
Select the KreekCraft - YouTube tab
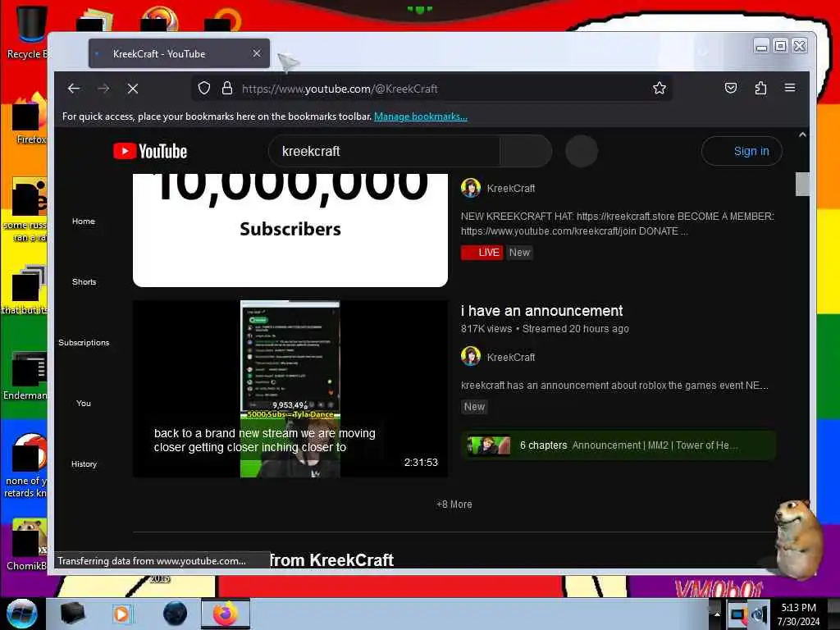point(179,53)
